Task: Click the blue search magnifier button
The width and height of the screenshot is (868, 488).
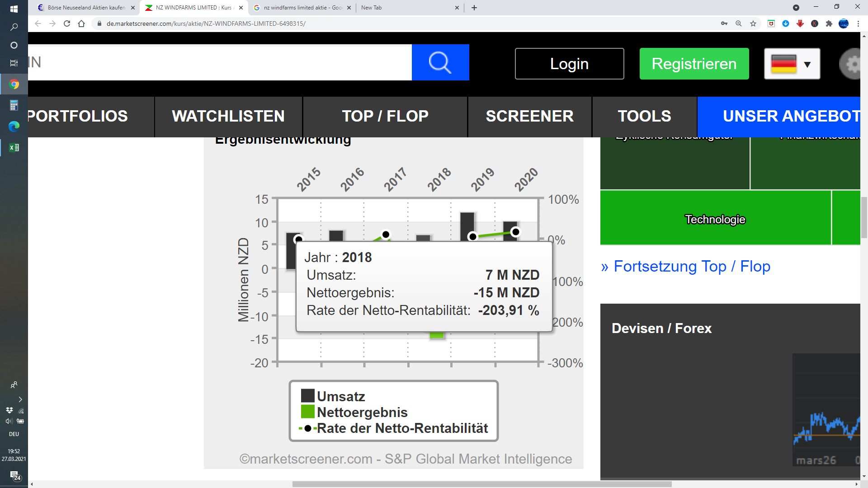Action: coord(440,63)
